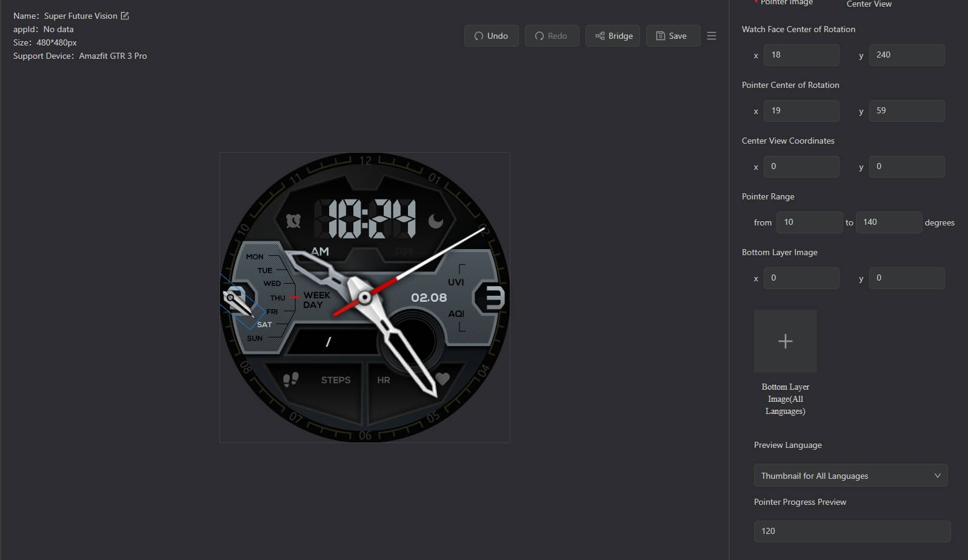The height and width of the screenshot is (560, 968).
Task: Edit Center View Coordinates x field
Action: click(x=801, y=167)
